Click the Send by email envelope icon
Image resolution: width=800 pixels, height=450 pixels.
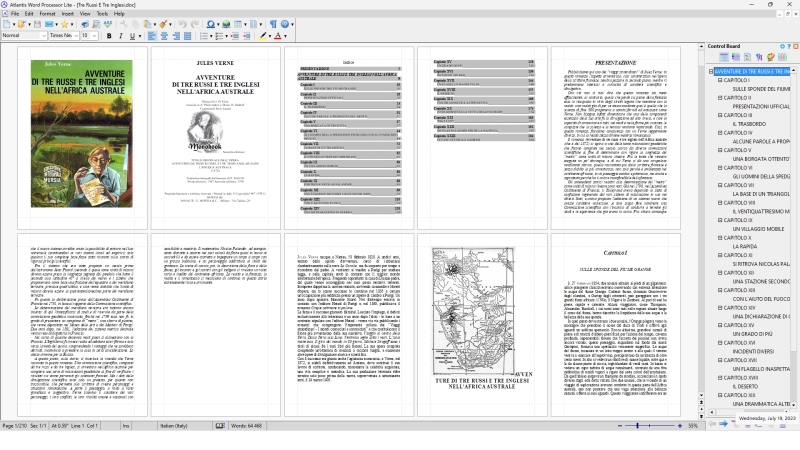coord(49,24)
